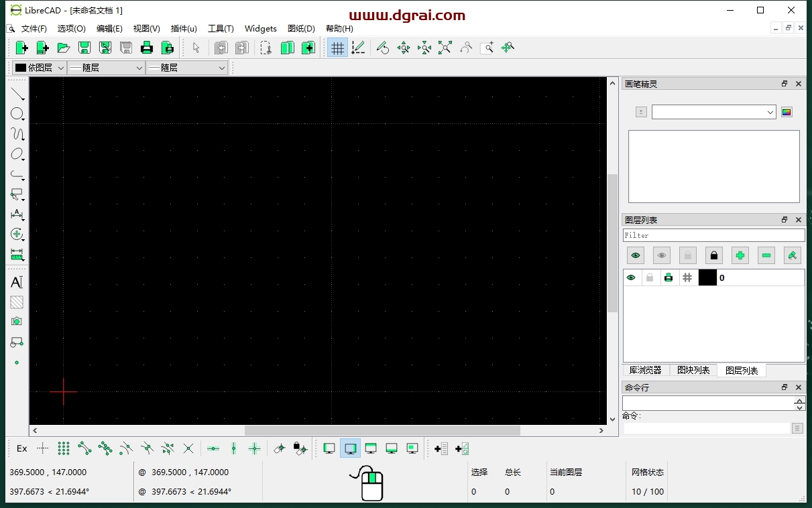Click the command line input field
The image size is (812, 508).
708,428
